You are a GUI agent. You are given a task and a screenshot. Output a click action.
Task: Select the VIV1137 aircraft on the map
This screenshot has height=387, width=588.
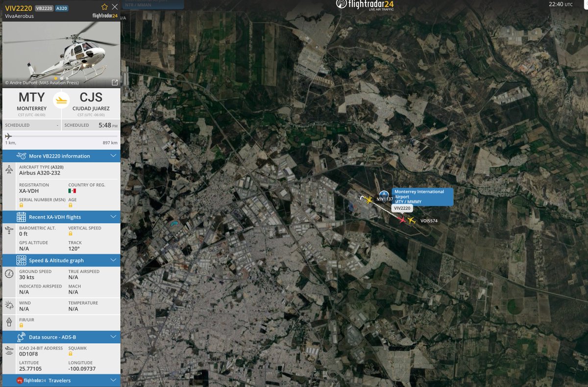(x=368, y=199)
